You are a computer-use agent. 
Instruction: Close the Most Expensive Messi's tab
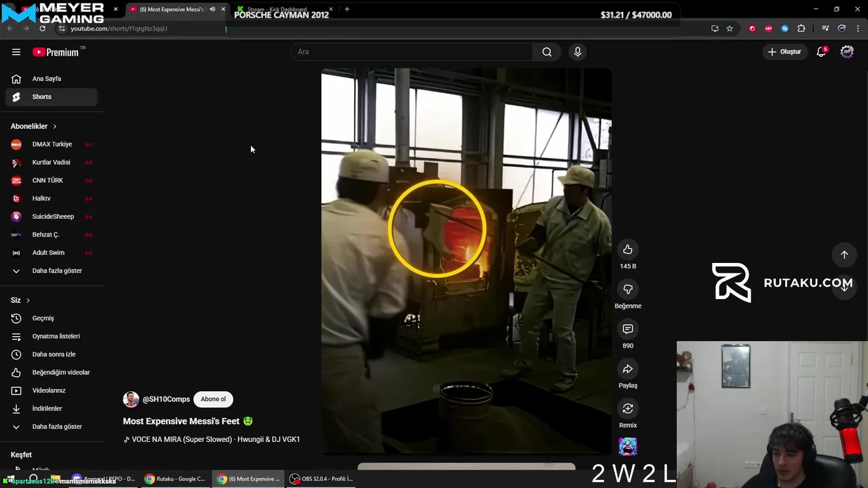point(223,9)
